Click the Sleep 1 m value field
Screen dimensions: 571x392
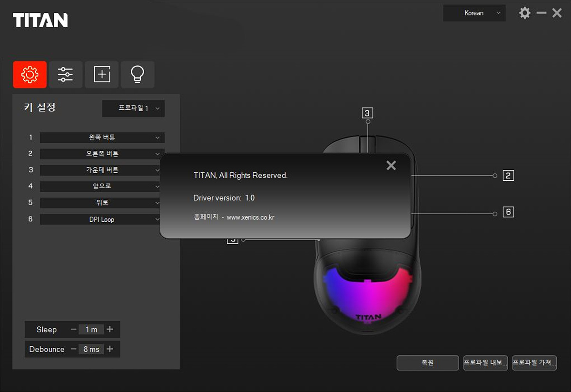pos(91,329)
